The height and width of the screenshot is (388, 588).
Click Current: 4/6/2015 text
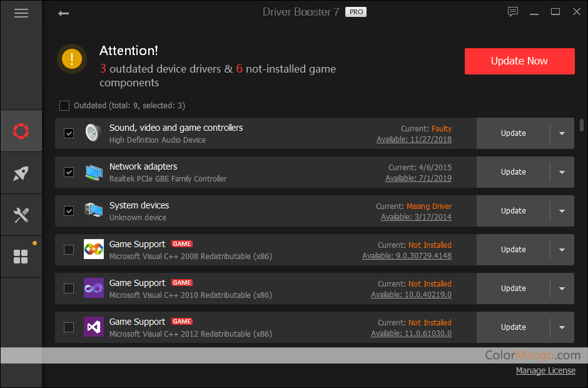pyautogui.click(x=420, y=167)
